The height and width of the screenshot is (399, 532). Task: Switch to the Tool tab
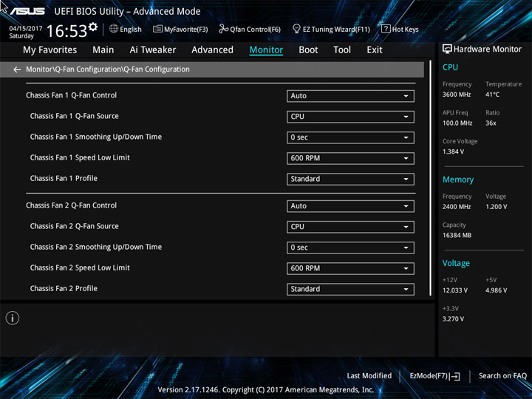click(x=342, y=50)
